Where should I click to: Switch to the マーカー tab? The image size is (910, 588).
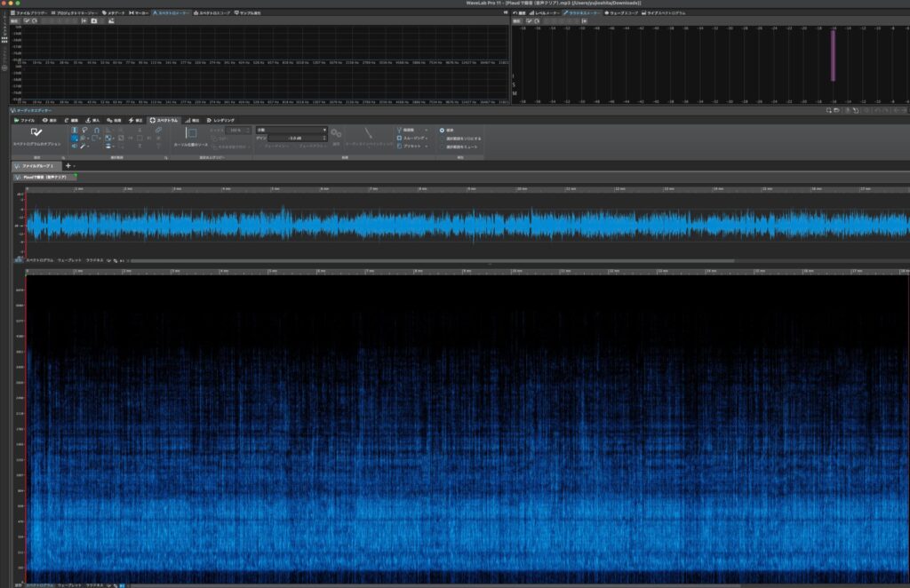140,12
